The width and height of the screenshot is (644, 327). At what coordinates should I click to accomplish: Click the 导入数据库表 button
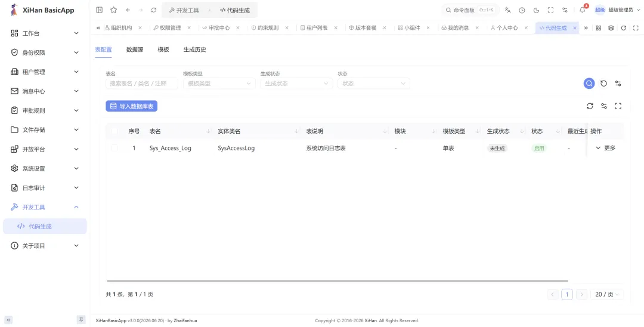[131, 106]
